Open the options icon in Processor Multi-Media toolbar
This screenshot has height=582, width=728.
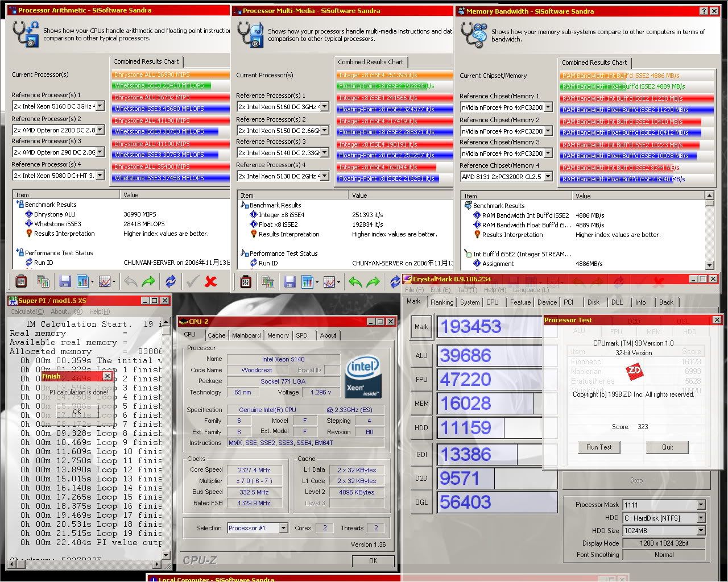pyautogui.click(x=246, y=282)
